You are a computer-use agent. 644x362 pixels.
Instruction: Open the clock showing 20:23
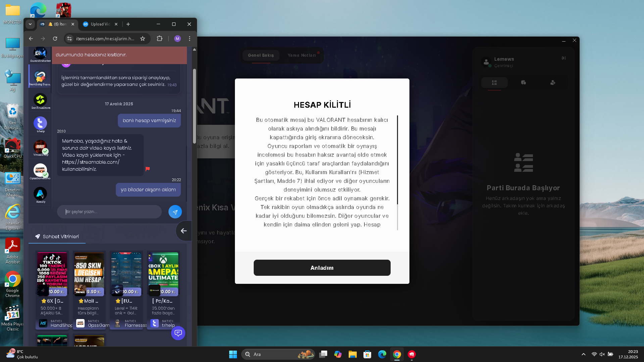coord(628,354)
